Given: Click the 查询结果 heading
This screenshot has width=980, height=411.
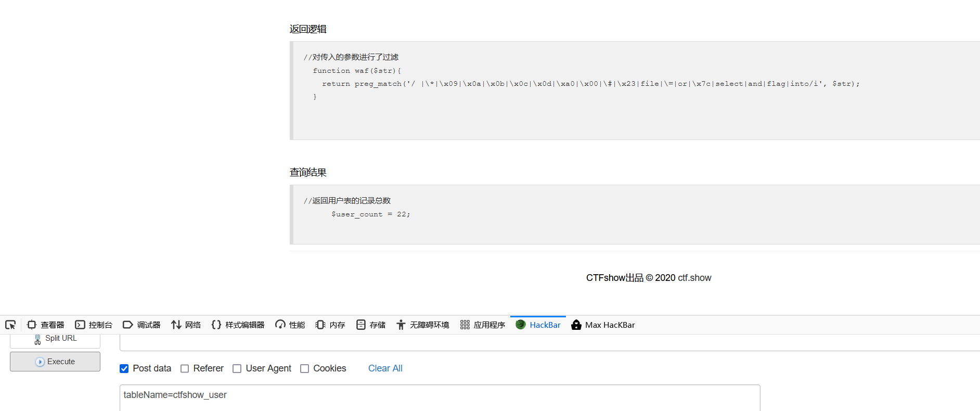Looking at the screenshot, I should coord(308,172).
